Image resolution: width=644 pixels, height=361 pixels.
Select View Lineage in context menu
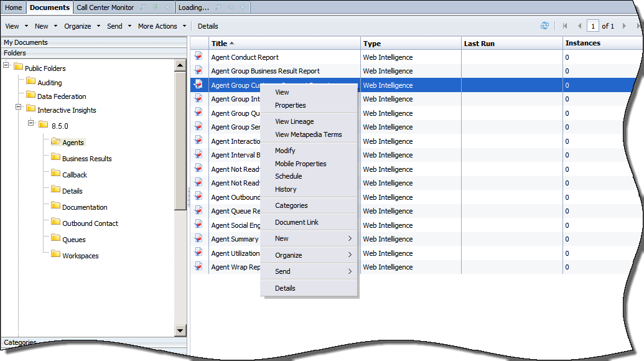(294, 121)
